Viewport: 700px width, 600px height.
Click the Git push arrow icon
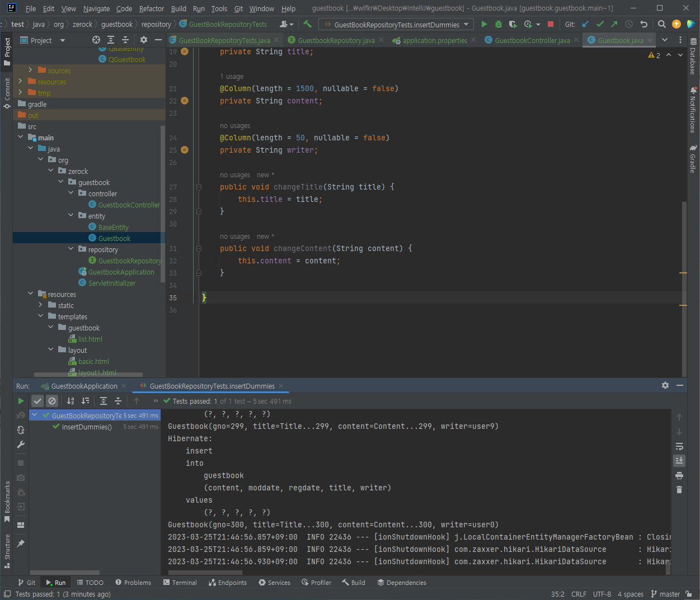[614, 25]
